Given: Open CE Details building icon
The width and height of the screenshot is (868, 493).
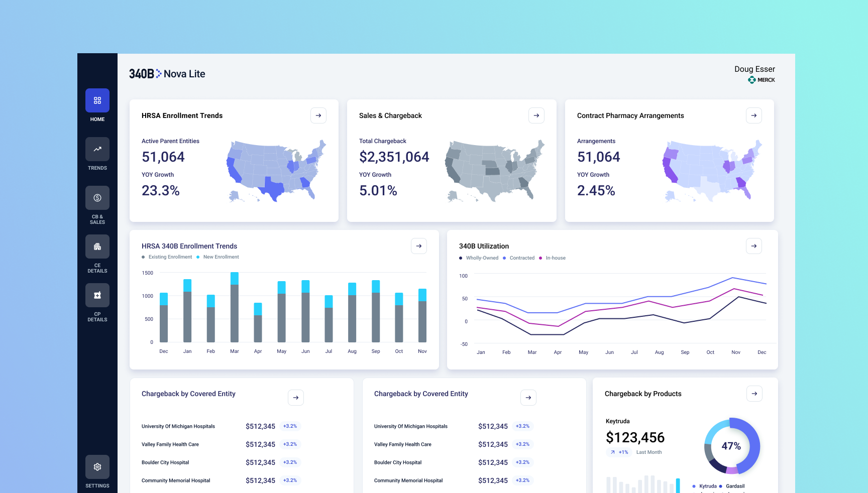Looking at the screenshot, I should click(x=97, y=247).
